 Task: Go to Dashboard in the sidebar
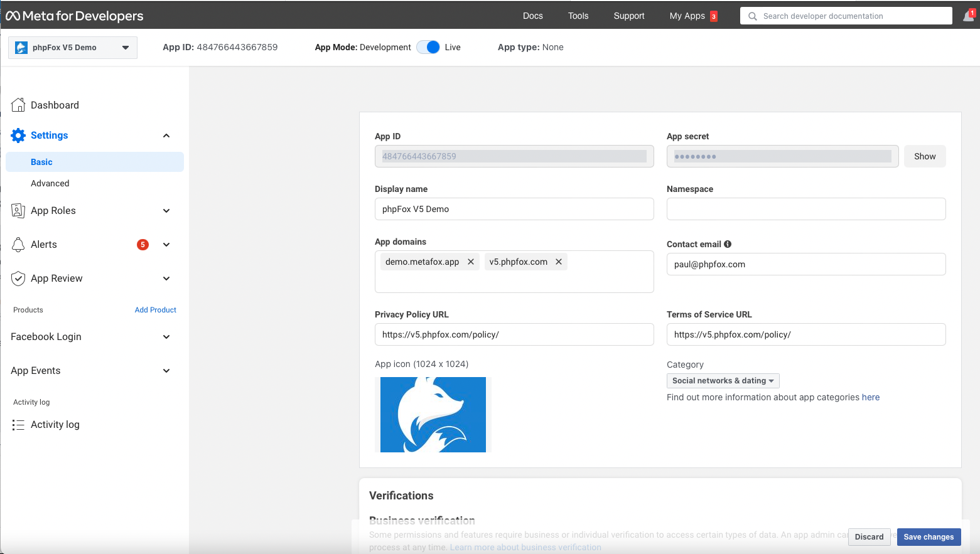click(55, 105)
